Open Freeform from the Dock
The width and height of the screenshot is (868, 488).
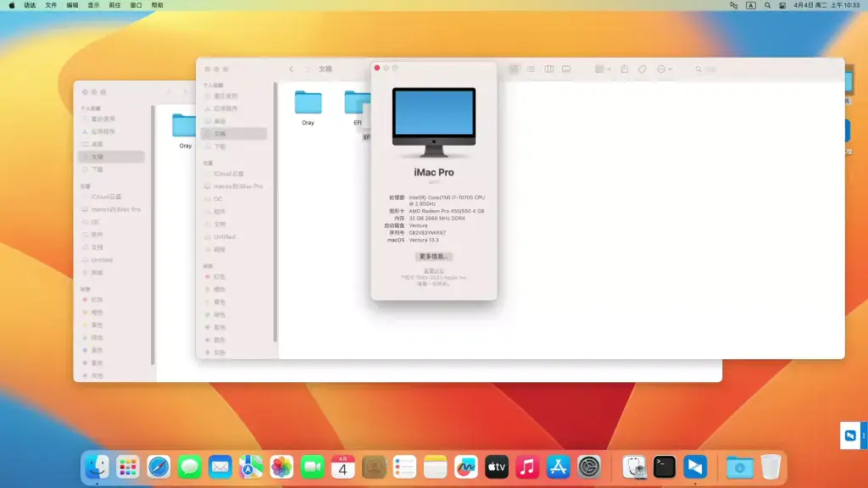[465, 468]
